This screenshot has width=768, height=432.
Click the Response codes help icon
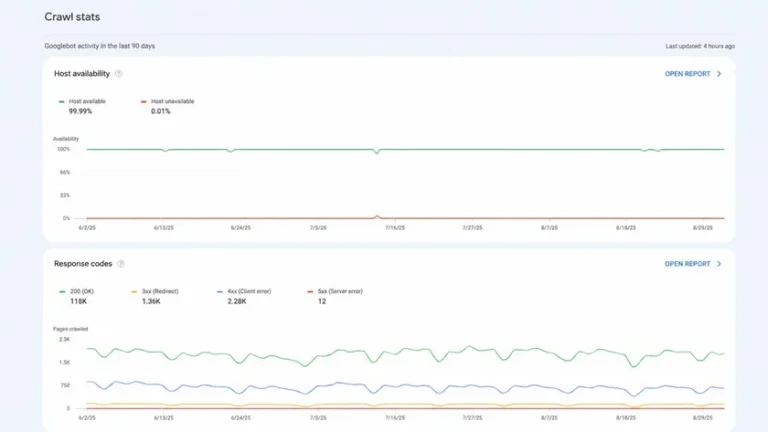click(121, 264)
